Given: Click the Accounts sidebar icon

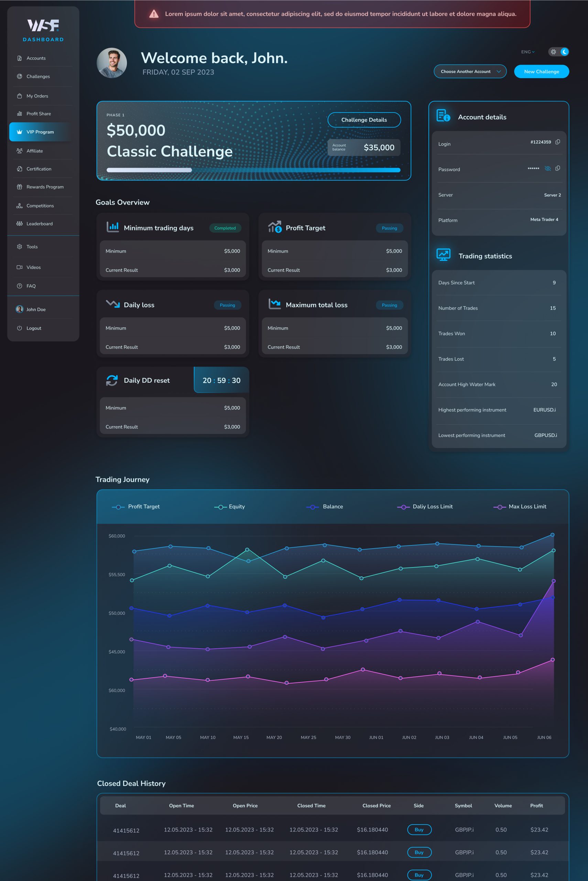Looking at the screenshot, I should 20,58.
